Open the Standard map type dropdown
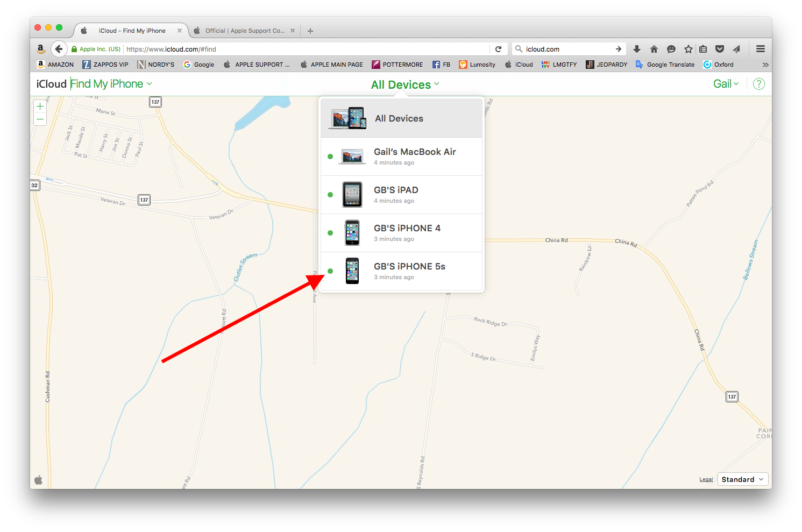 743,479
